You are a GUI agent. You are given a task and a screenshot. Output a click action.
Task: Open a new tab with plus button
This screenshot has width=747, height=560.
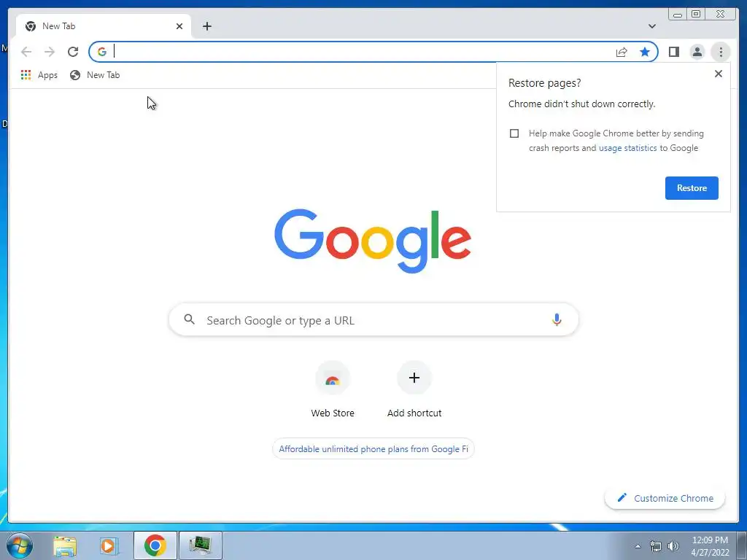[x=206, y=26]
